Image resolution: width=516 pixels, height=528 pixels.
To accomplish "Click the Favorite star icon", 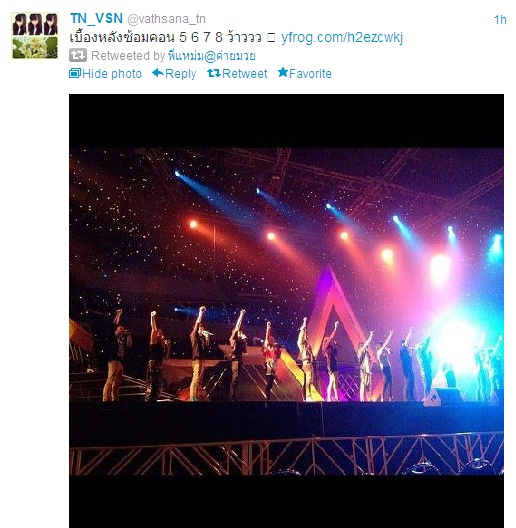I will [x=283, y=72].
